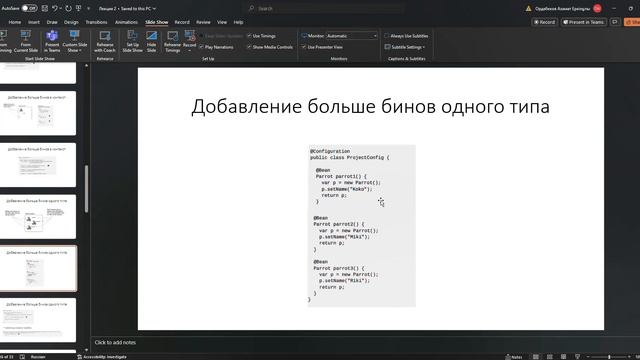
Task: Switch to Reading View icon
Action: click(563, 357)
